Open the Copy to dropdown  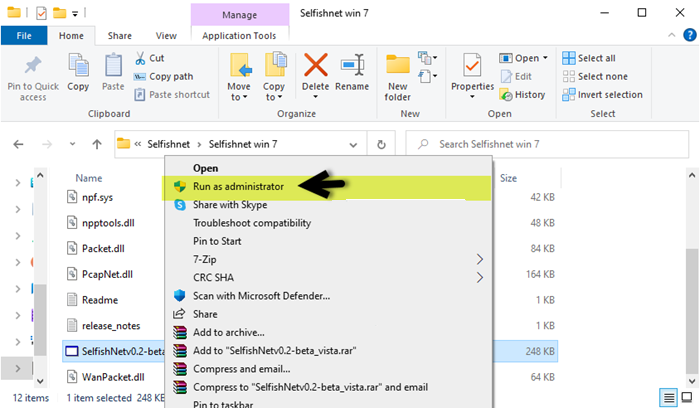point(274,77)
